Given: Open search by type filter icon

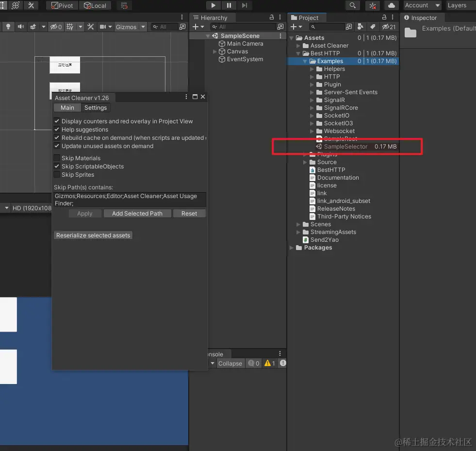Looking at the screenshot, I should click(361, 27).
